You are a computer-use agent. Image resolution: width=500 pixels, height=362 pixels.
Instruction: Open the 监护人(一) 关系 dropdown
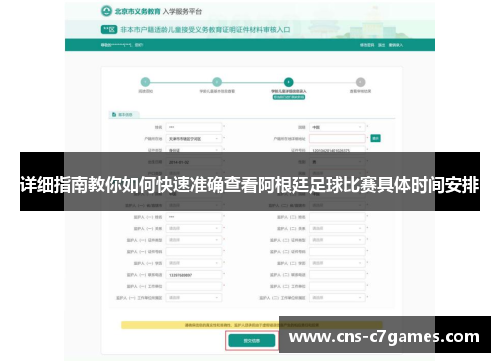point(194,228)
